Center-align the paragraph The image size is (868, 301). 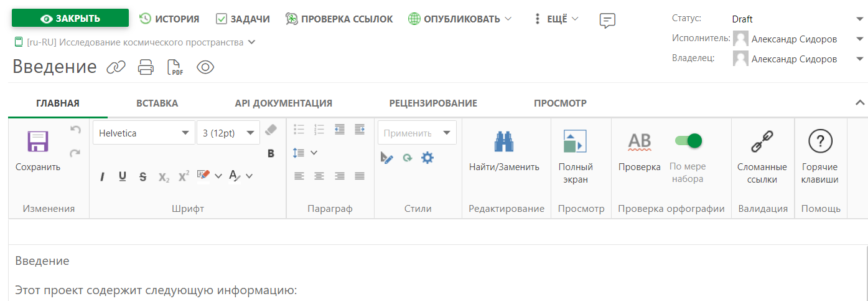coord(319,176)
